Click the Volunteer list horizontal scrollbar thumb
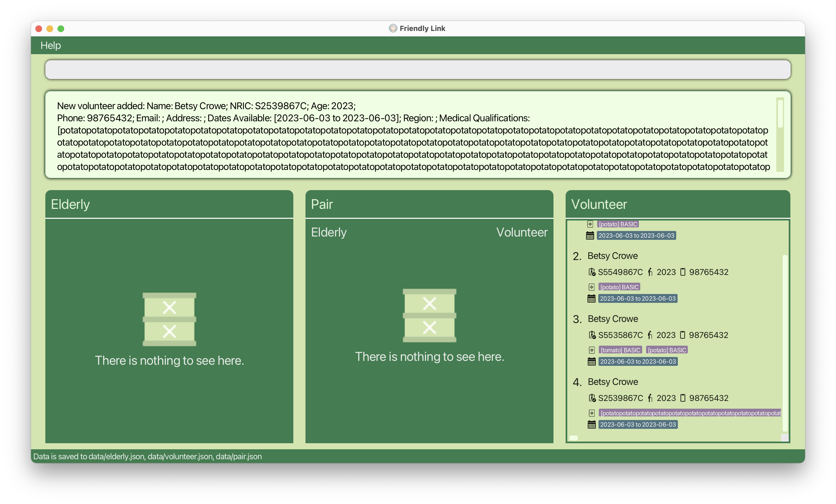The image size is (836, 504). pyautogui.click(x=574, y=438)
